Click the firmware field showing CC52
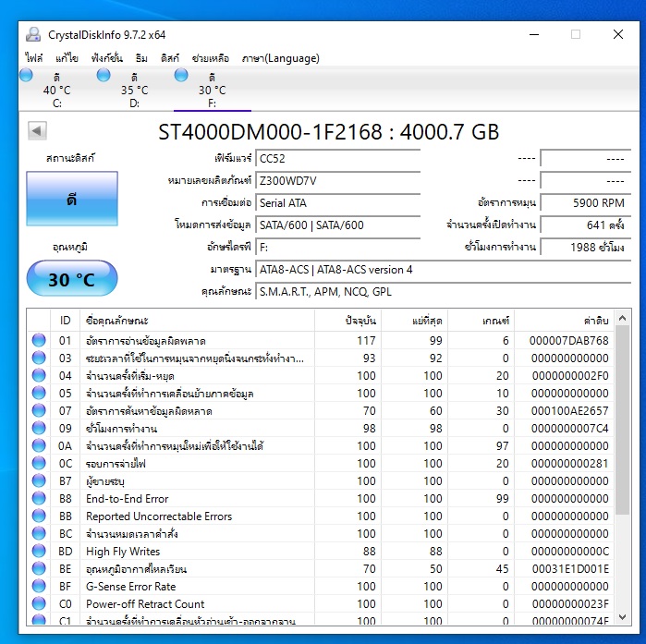This screenshot has width=646, height=644. point(338,159)
